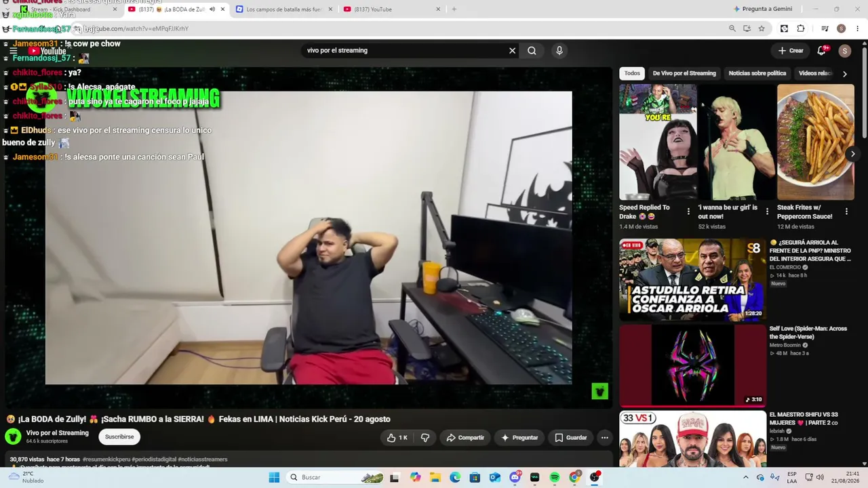This screenshot has height=488, width=868.
Task: Open the Self Love Spider-Verse video thumbnail
Action: (x=692, y=365)
